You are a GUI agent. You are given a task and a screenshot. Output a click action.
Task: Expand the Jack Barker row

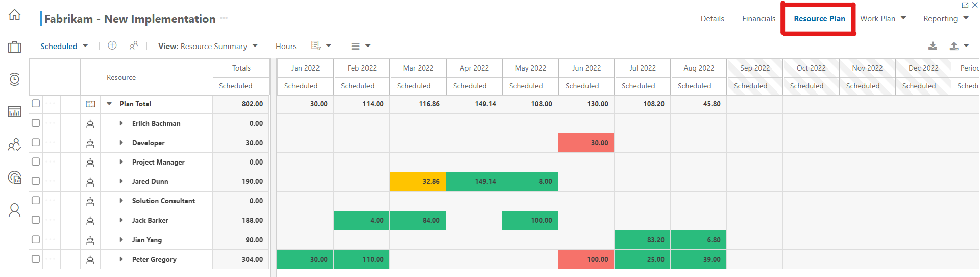(121, 220)
